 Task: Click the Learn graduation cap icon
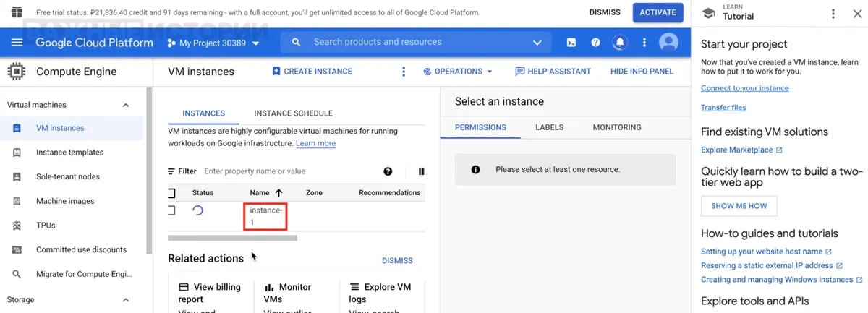[x=709, y=12]
